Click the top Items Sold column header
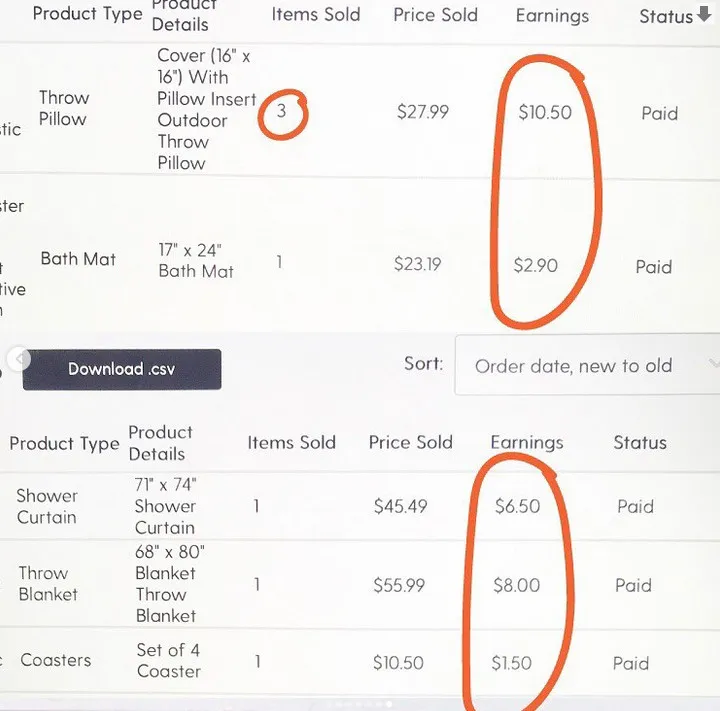This screenshot has width=720, height=711. (x=315, y=16)
